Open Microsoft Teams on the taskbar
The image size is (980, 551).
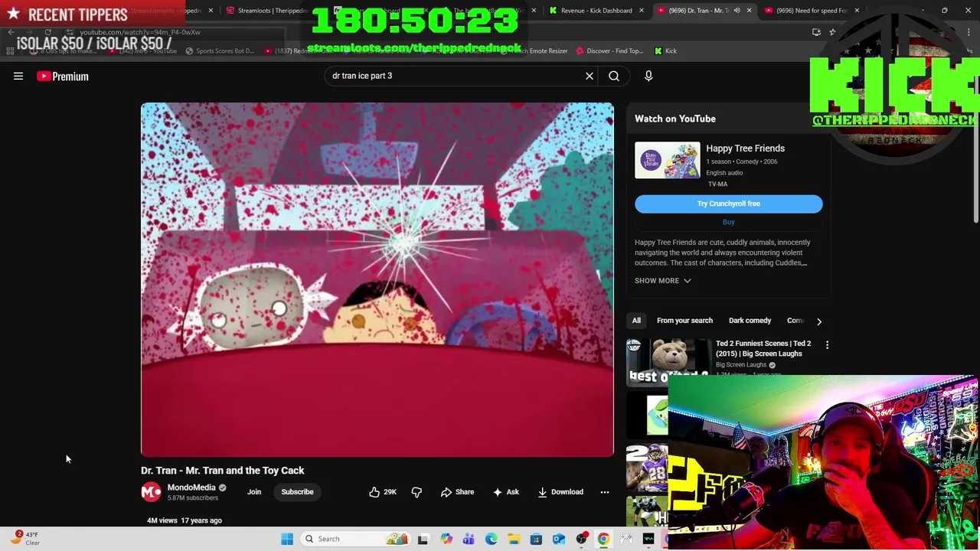point(469,539)
